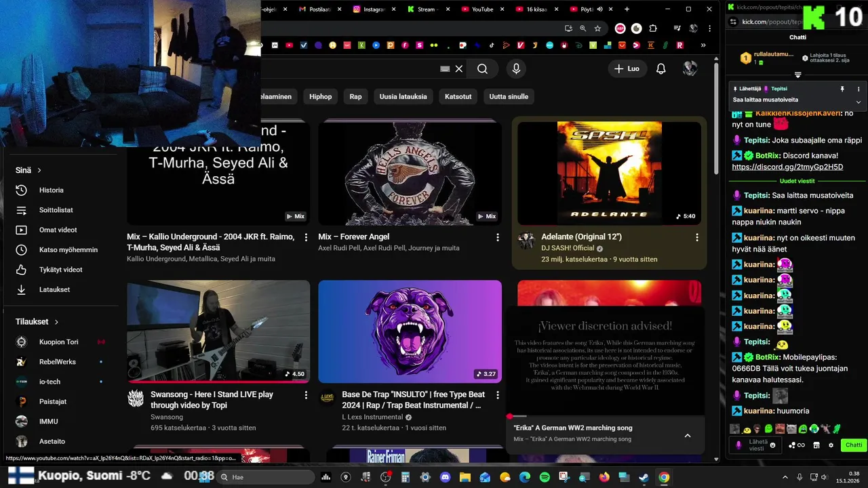
Task: Expand the Tilaukset section chevron
Action: (56, 322)
